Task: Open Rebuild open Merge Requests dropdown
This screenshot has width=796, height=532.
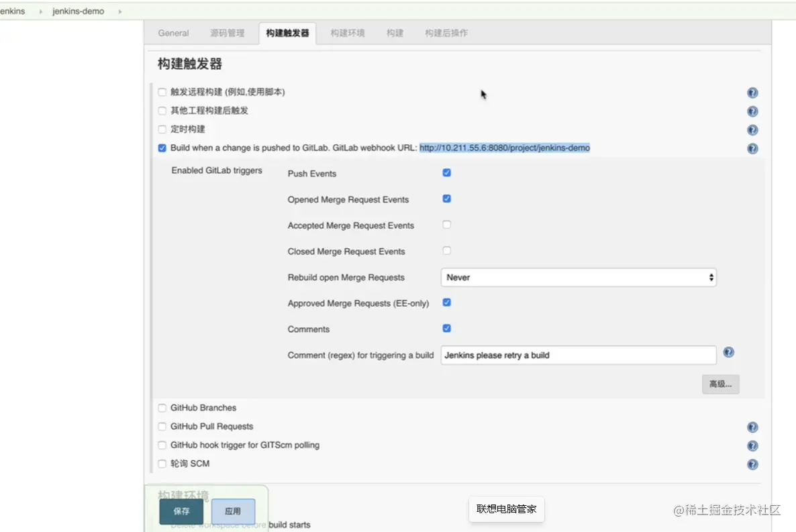Action: coord(579,277)
